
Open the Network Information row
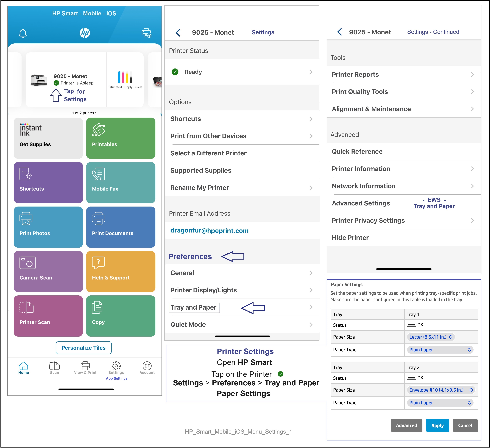point(404,186)
